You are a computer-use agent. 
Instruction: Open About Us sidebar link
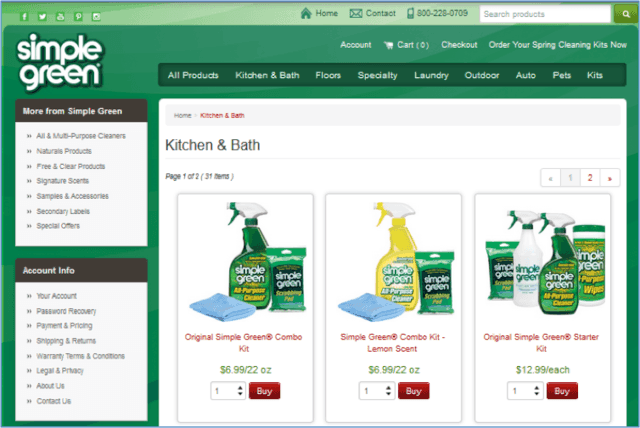click(50, 386)
